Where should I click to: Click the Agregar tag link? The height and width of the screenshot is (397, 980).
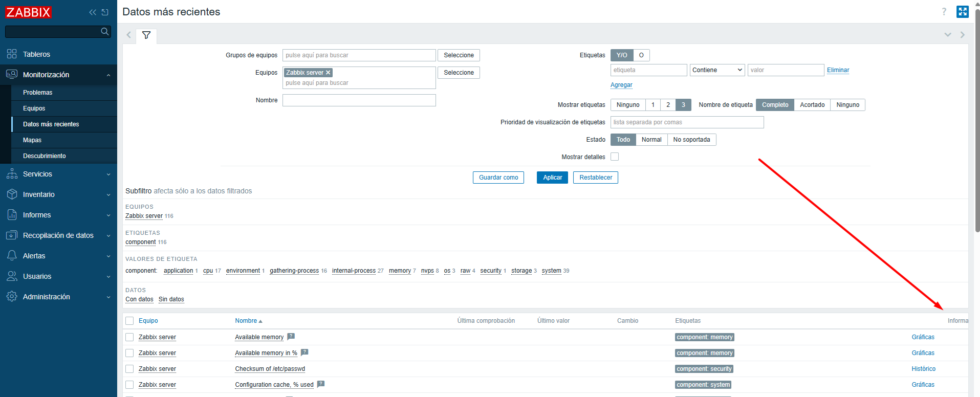(621, 85)
